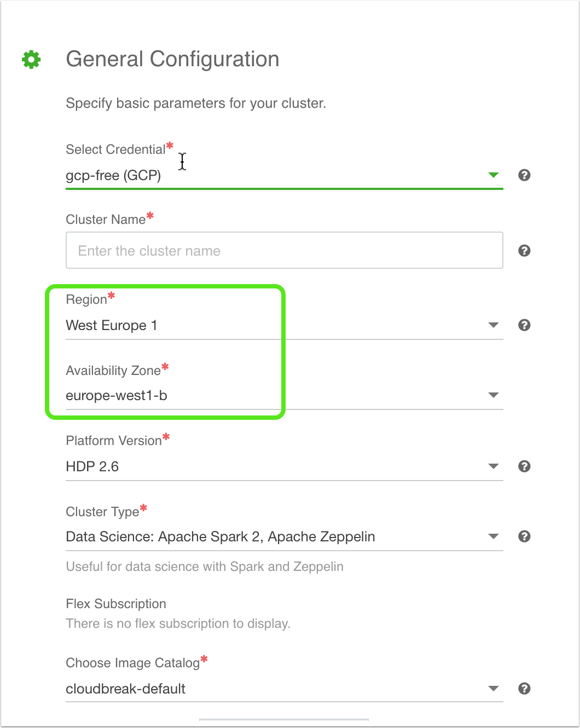Click the HDP 2.6 platform version value
This screenshot has width=580, height=728.
pyautogui.click(x=92, y=466)
